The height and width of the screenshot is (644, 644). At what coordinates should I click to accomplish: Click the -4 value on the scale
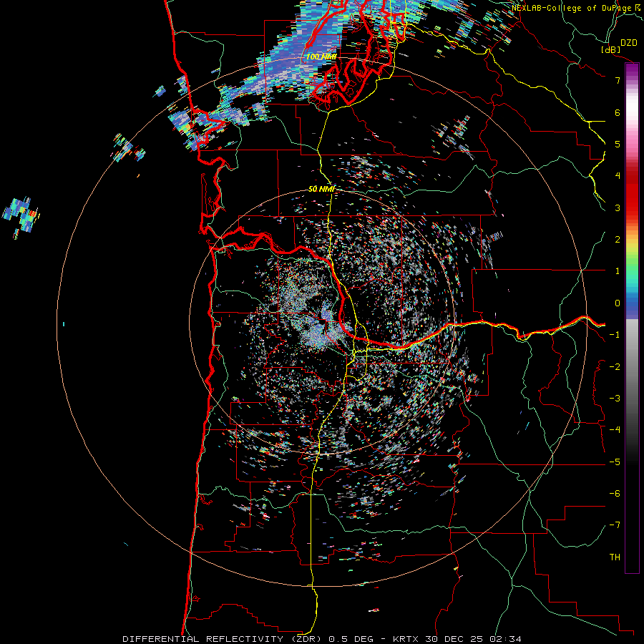tap(615, 430)
